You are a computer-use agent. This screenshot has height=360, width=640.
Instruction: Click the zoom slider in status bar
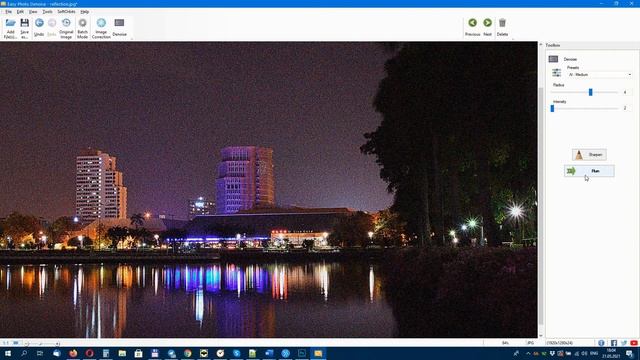point(41,344)
